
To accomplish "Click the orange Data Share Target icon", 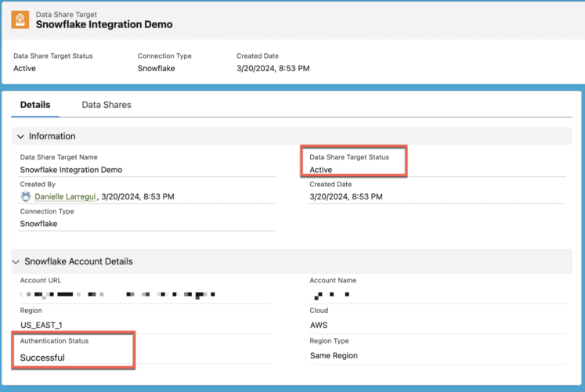I will point(20,20).
